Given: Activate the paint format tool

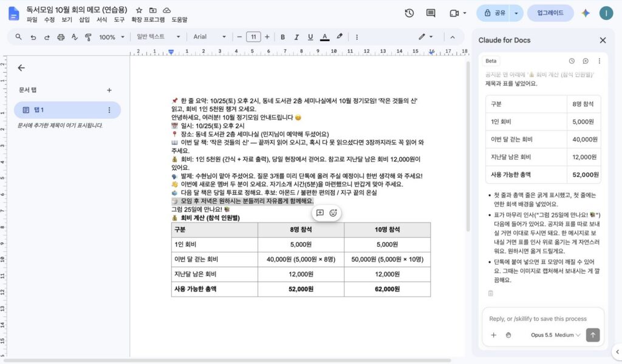Looking at the screenshot, I should click(88, 37).
